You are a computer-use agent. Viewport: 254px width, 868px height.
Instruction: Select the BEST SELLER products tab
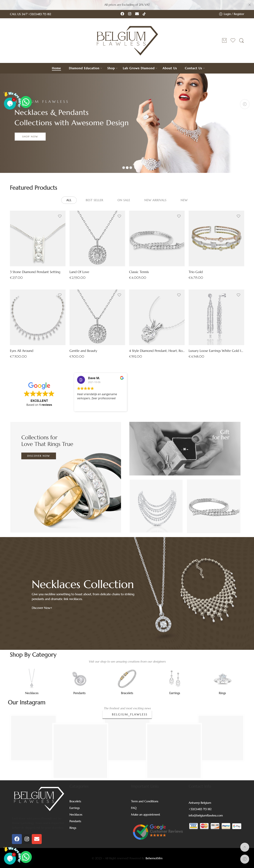[94, 200]
